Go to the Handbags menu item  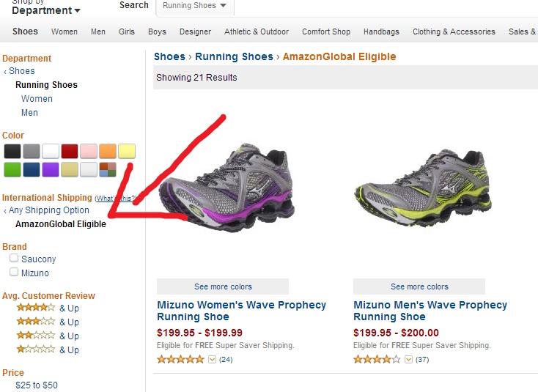tap(381, 32)
